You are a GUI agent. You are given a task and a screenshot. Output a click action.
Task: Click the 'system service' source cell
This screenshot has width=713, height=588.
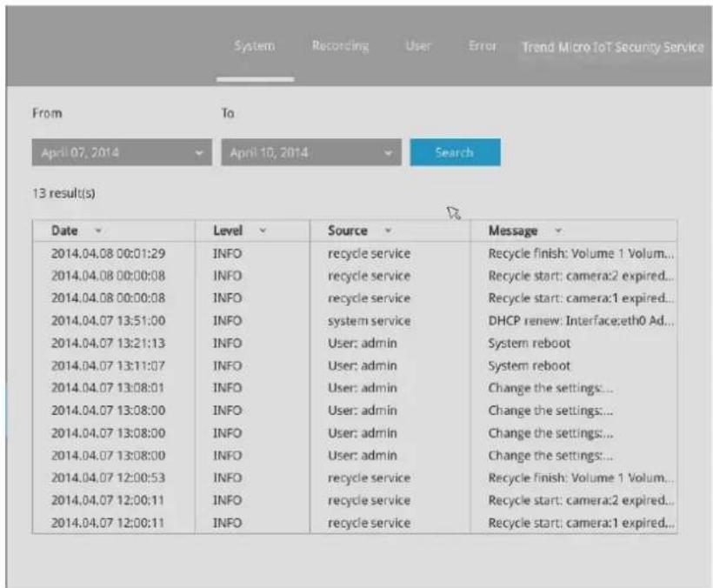click(370, 321)
